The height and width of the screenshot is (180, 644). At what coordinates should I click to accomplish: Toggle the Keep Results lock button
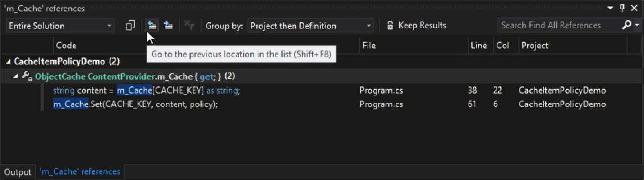(416, 26)
